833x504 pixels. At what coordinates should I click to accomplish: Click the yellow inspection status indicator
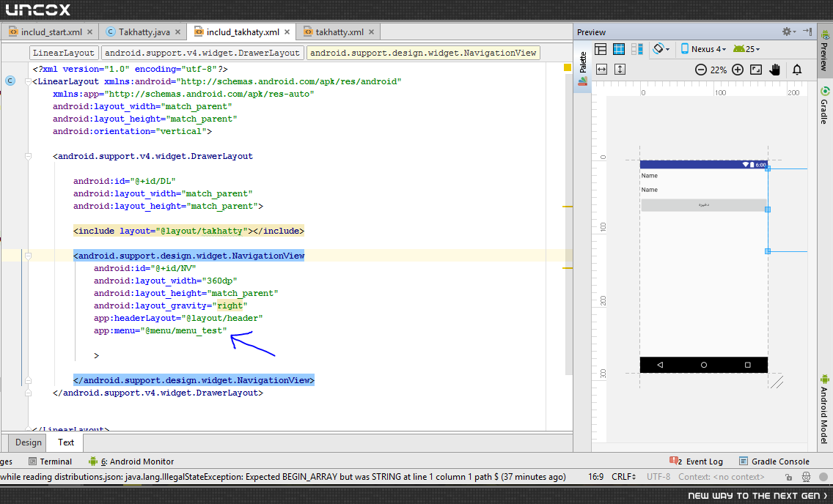pyautogui.click(x=568, y=67)
